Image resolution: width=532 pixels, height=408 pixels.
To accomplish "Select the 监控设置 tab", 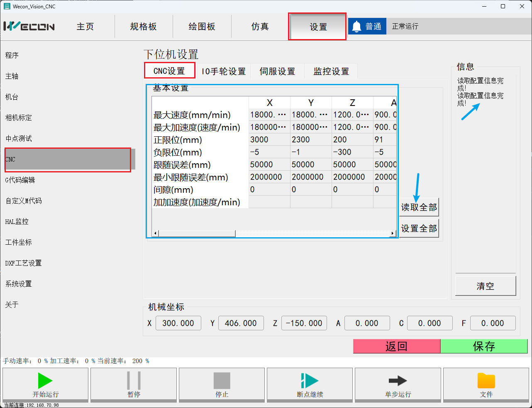I will [x=331, y=71].
